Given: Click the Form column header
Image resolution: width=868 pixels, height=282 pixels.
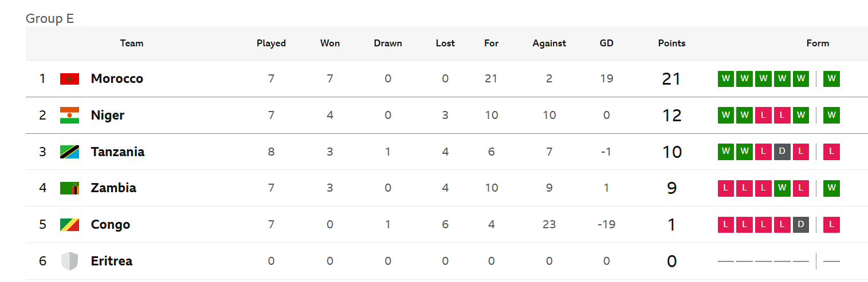Looking at the screenshot, I should (818, 43).
